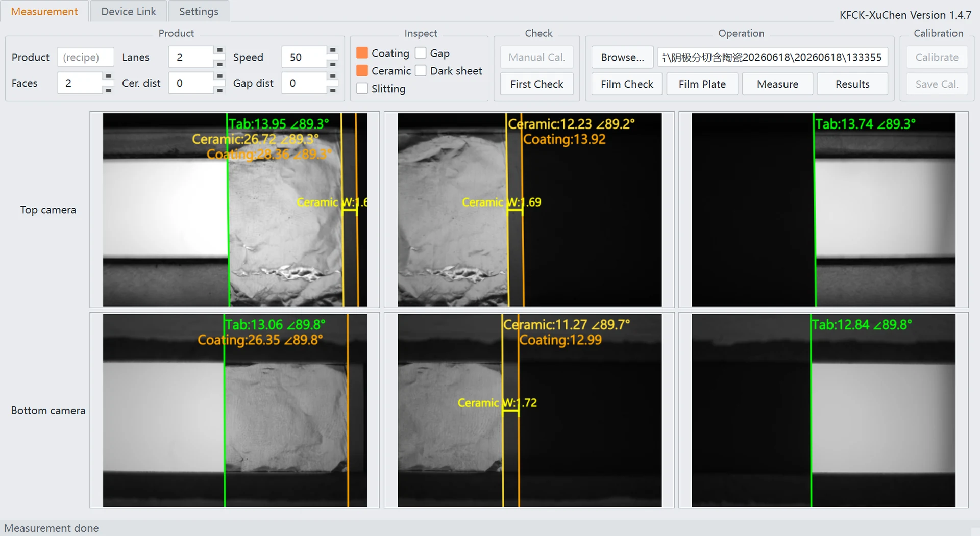Viewport: 980px width, 536px height.
Task: Open the Results view
Action: point(852,84)
